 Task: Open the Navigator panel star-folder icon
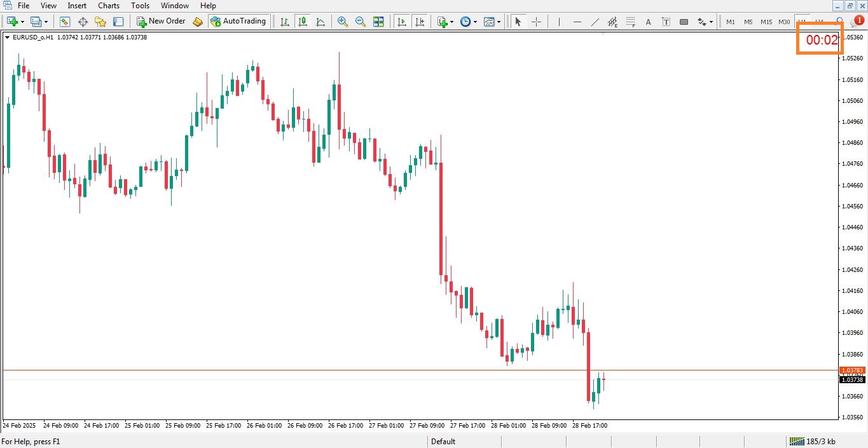[100, 22]
